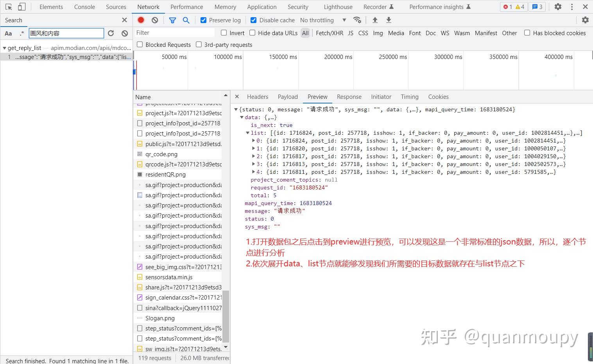The width and height of the screenshot is (593, 364).
Task: Open the Performance panel
Action: (x=186, y=7)
